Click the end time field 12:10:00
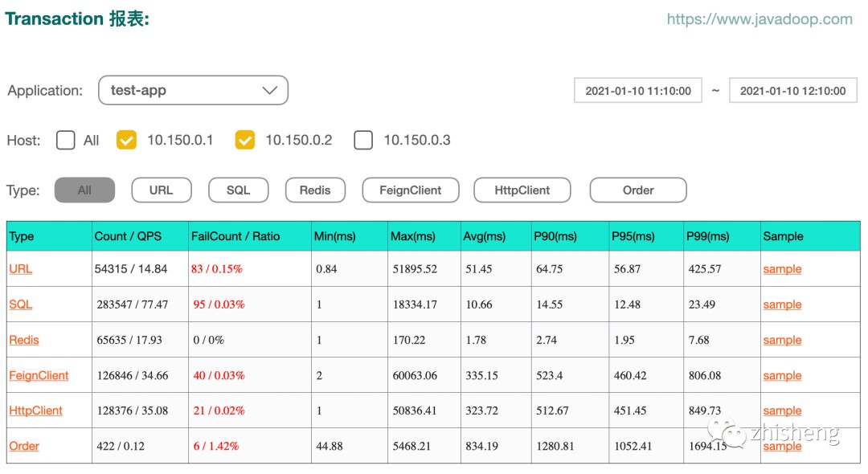Image resolution: width=868 pixels, height=474 pixels. pos(792,91)
